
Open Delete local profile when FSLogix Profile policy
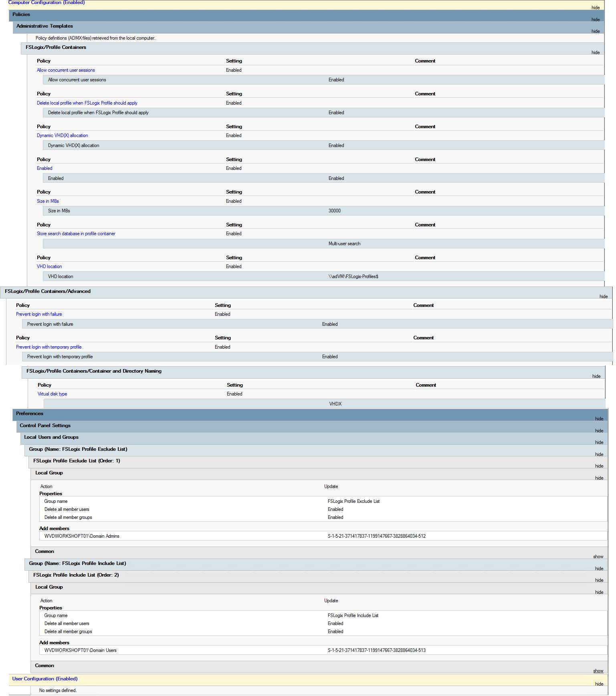tap(87, 103)
